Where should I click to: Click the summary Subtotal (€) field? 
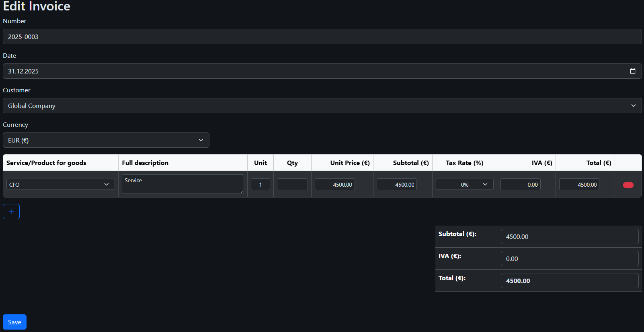(569, 236)
